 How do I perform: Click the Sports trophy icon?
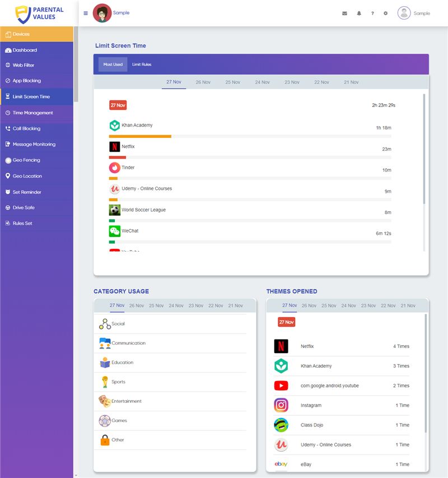point(105,382)
